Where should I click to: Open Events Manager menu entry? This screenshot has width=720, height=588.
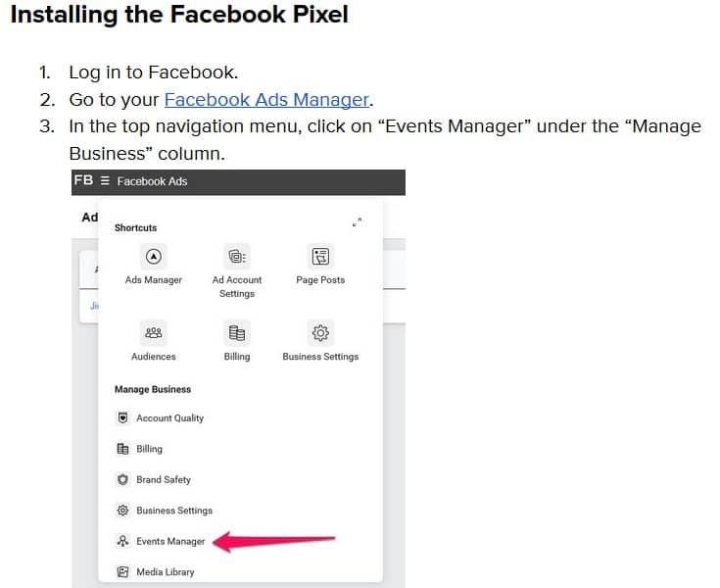[170, 541]
